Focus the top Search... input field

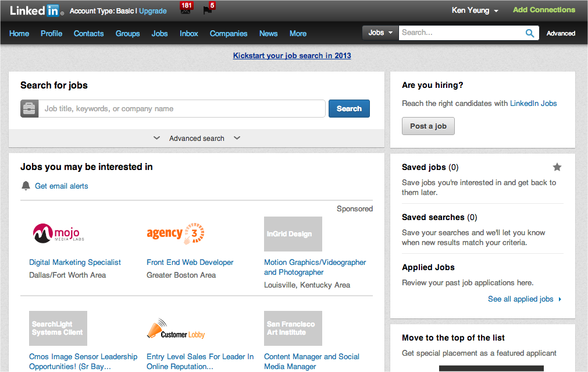click(461, 33)
